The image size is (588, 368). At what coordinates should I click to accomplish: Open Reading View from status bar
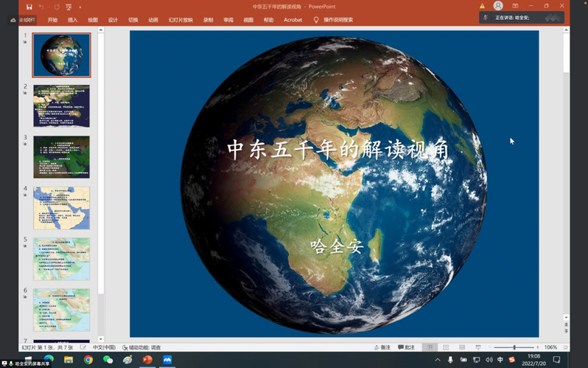click(462, 347)
